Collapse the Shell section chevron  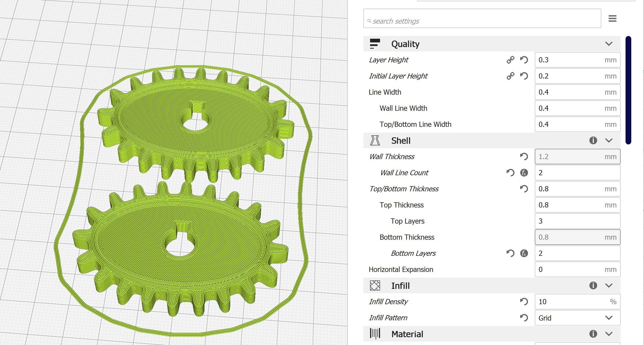(x=609, y=140)
